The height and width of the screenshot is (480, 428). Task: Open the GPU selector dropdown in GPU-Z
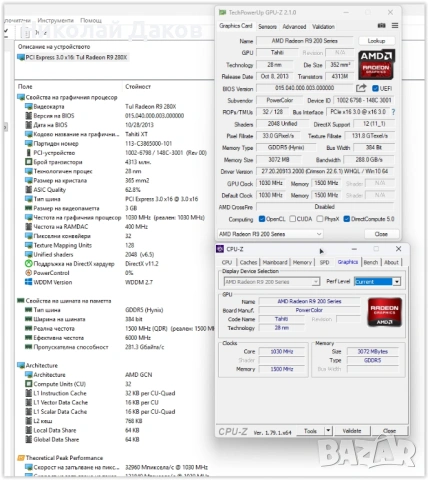pos(270,234)
